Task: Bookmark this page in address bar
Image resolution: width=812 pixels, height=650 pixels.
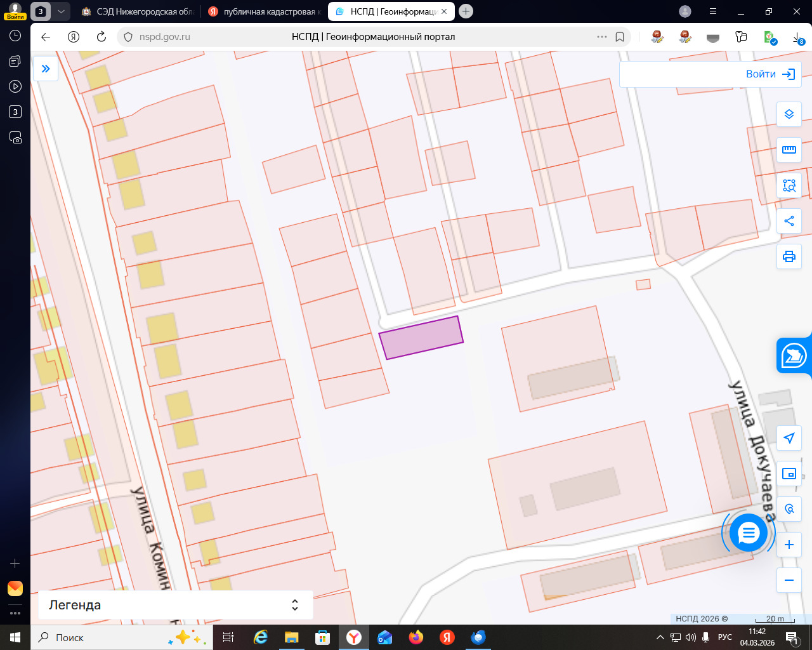Action: tap(620, 37)
